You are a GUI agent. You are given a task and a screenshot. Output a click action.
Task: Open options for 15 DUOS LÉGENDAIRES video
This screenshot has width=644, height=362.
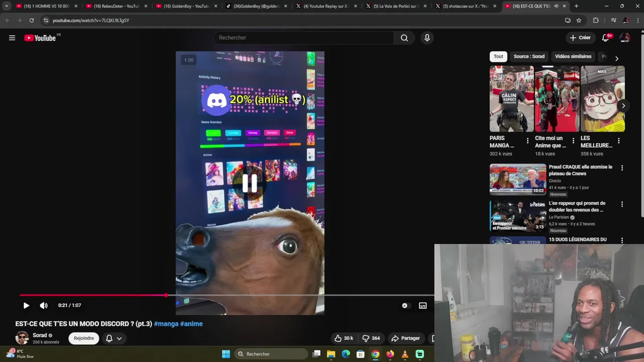click(x=622, y=241)
